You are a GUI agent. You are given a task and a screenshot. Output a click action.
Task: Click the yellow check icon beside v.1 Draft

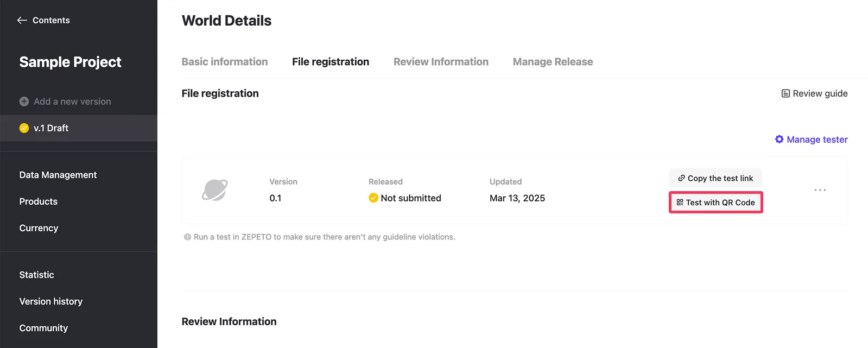(24, 128)
